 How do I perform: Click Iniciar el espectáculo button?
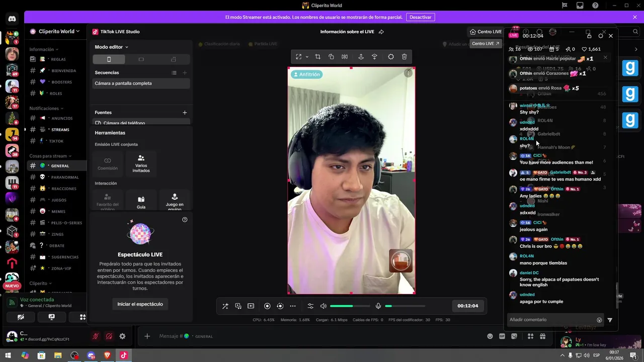[x=140, y=304]
